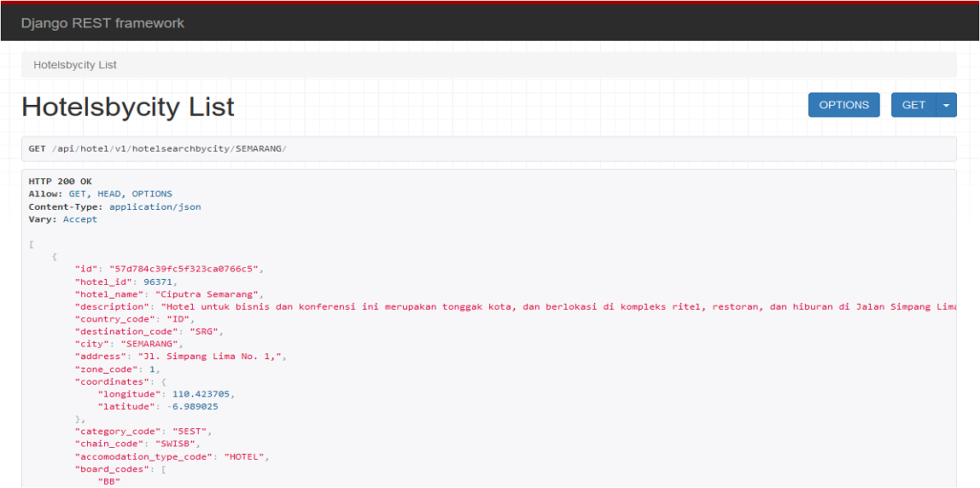The image size is (980, 488).
Task: Click the Django REST framework brand link
Action: pyautogui.click(x=102, y=23)
